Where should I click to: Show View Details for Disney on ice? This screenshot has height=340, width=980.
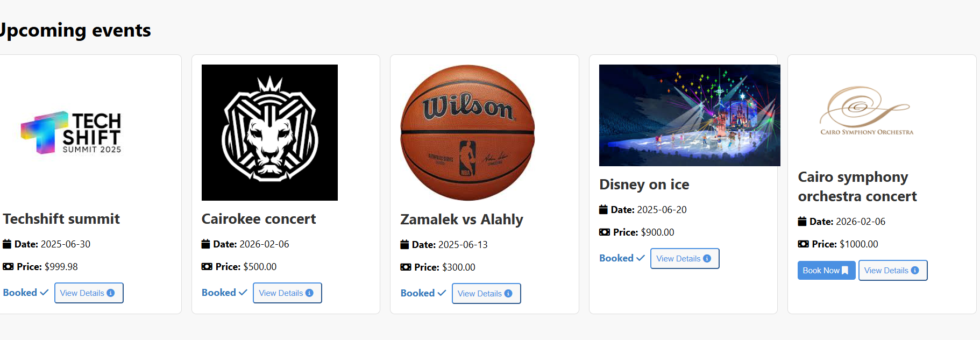pos(685,259)
